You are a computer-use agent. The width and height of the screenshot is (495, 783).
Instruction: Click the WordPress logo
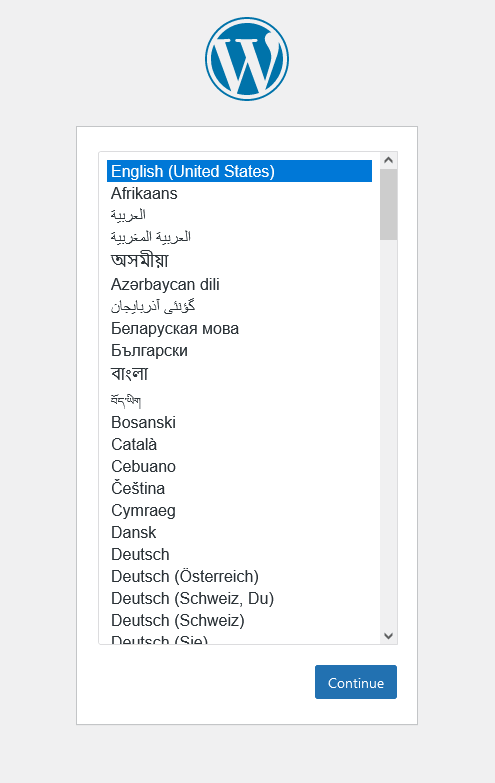pyautogui.click(x=247, y=59)
